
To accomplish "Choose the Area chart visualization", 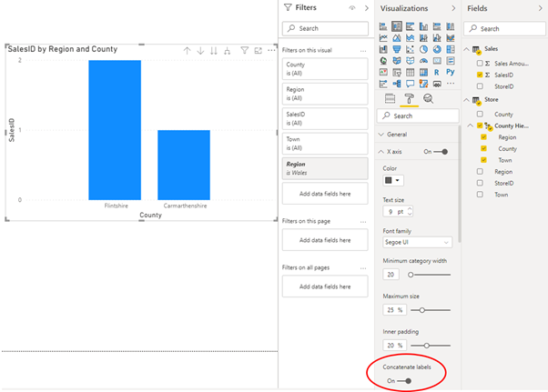I will click(x=397, y=37).
